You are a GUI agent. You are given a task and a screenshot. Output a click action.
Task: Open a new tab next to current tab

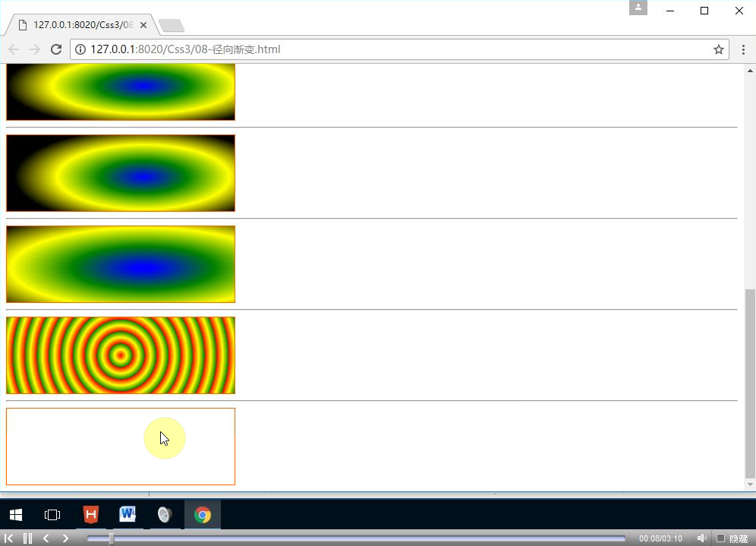click(172, 26)
